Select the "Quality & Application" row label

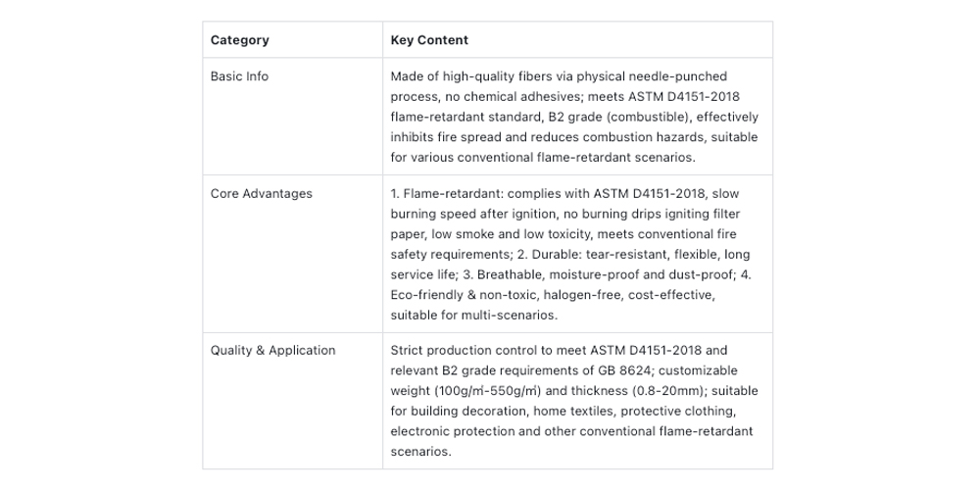click(272, 351)
